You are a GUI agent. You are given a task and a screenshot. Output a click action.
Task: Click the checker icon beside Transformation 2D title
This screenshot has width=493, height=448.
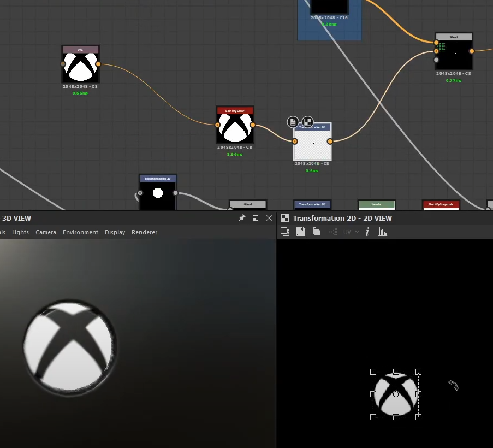(x=285, y=218)
